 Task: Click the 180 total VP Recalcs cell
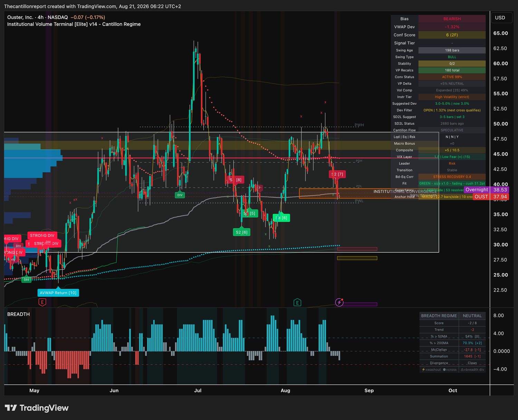pyautogui.click(x=452, y=70)
